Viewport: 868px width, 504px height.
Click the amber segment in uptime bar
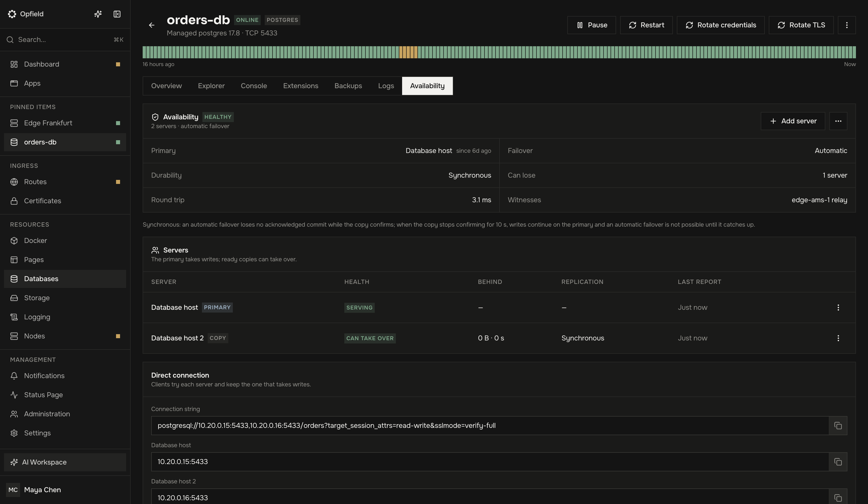(x=408, y=52)
